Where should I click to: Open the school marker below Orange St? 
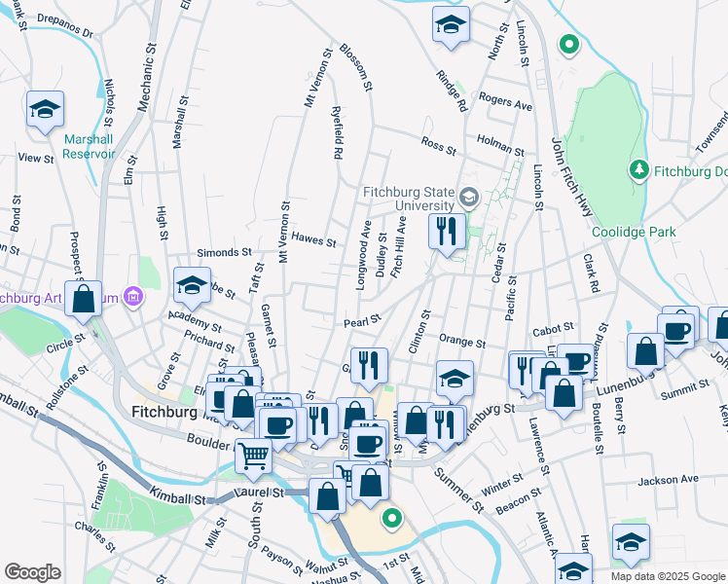click(x=454, y=379)
